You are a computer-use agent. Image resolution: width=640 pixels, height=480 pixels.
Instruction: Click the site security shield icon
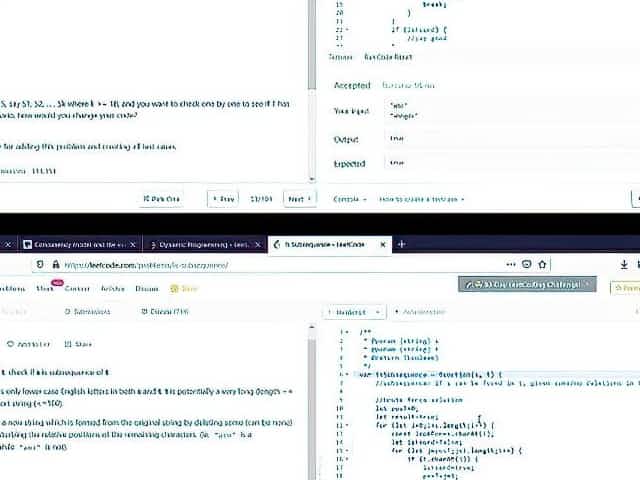coord(40,265)
